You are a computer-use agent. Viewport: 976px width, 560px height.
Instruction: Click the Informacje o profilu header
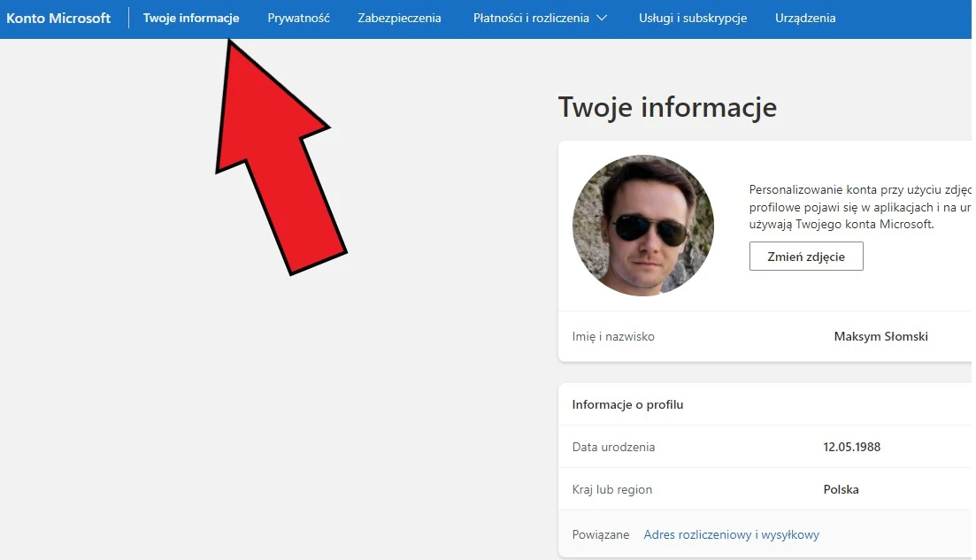pyautogui.click(x=627, y=404)
